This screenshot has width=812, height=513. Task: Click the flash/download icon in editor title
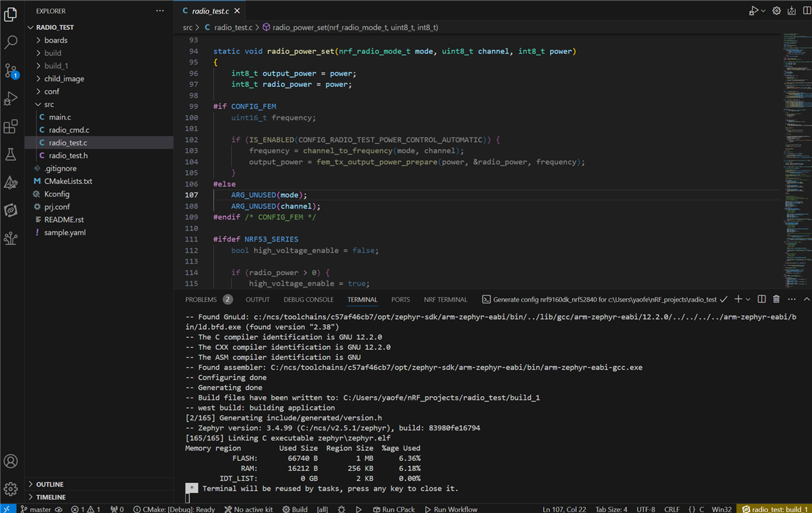[x=791, y=11]
